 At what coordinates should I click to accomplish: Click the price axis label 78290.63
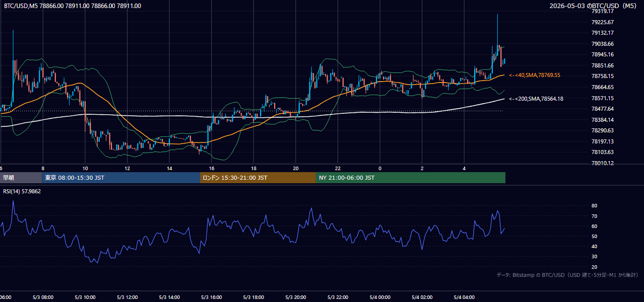click(x=602, y=130)
